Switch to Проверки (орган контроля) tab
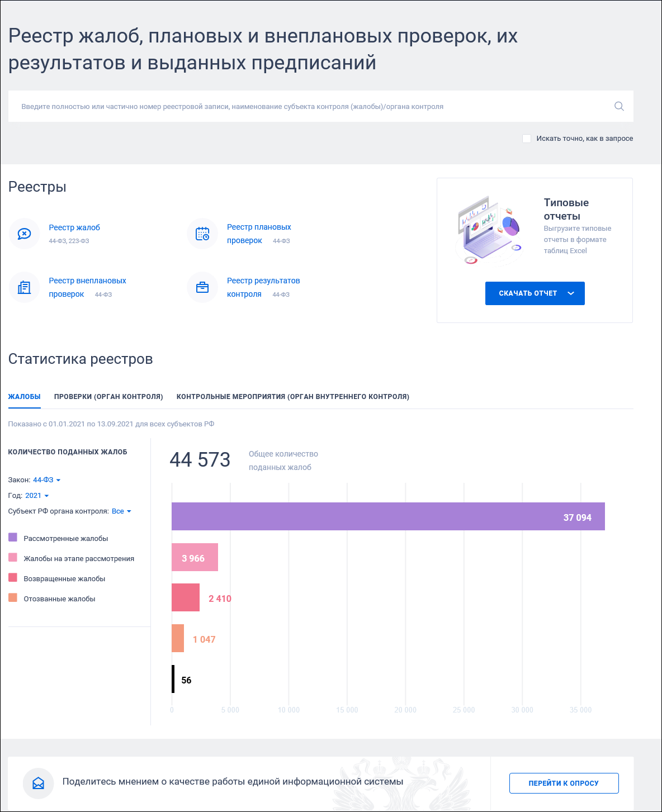 click(x=108, y=397)
